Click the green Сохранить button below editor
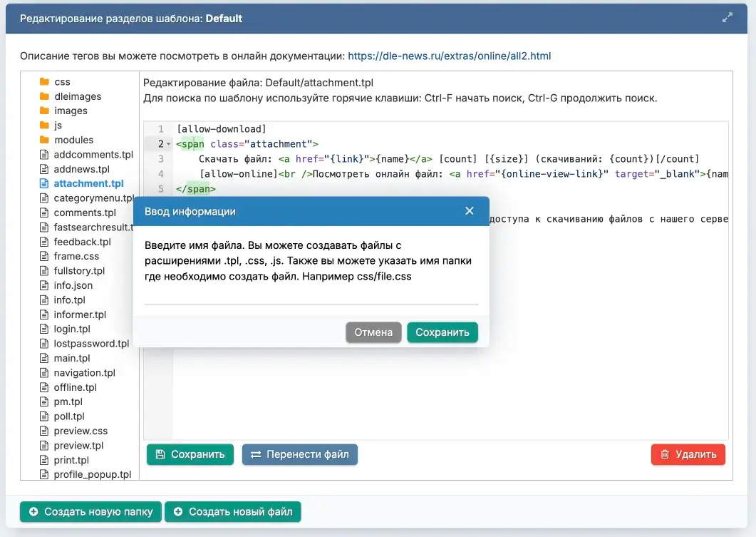The width and height of the screenshot is (756, 537). point(190,454)
